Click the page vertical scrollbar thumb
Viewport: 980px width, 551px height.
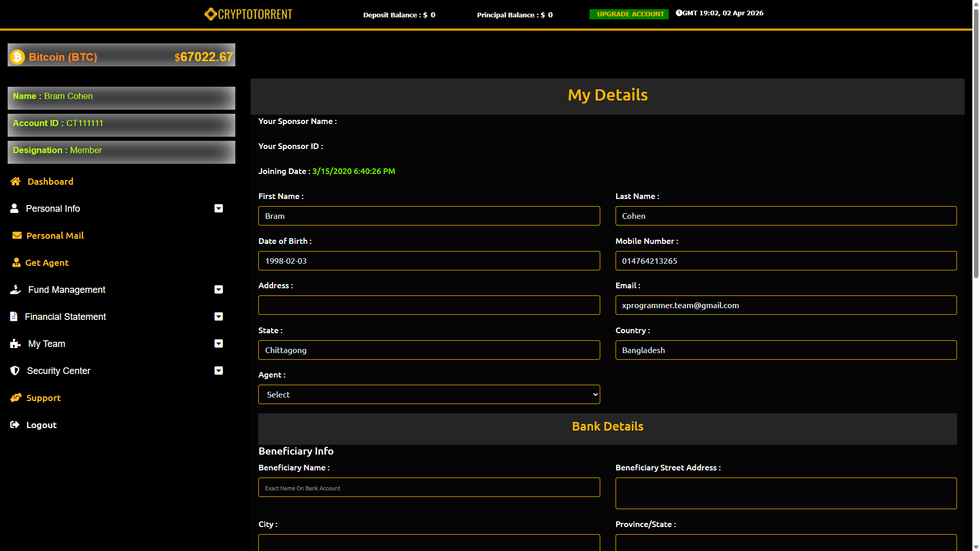tap(976, 143)
